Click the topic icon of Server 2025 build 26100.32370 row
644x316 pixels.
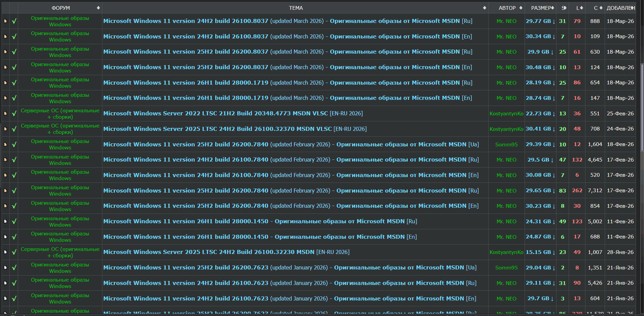(6, 129)
